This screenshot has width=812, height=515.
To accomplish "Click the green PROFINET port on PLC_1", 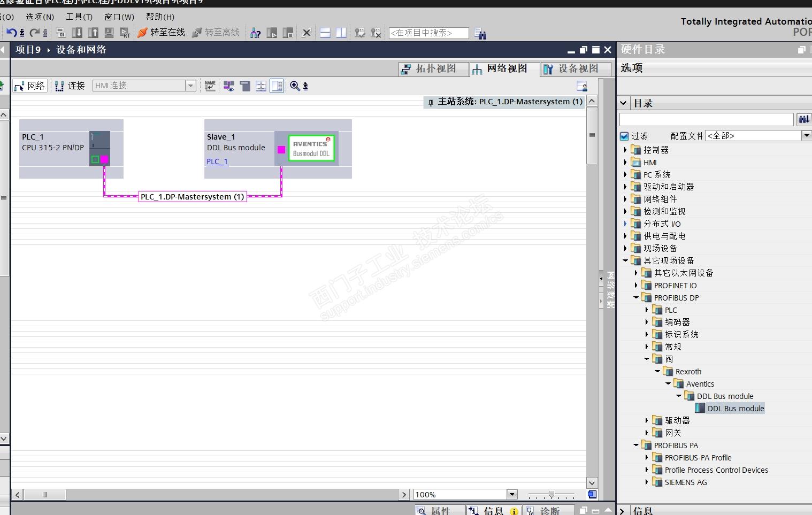I will 95,159.
